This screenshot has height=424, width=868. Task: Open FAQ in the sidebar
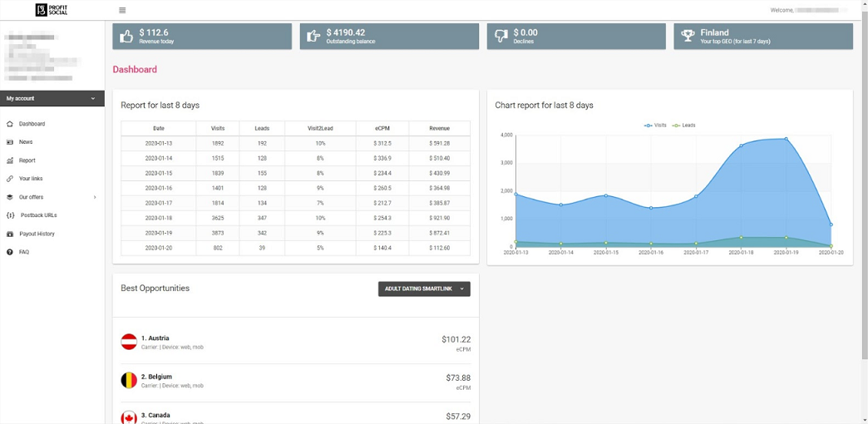pos(24,253)
